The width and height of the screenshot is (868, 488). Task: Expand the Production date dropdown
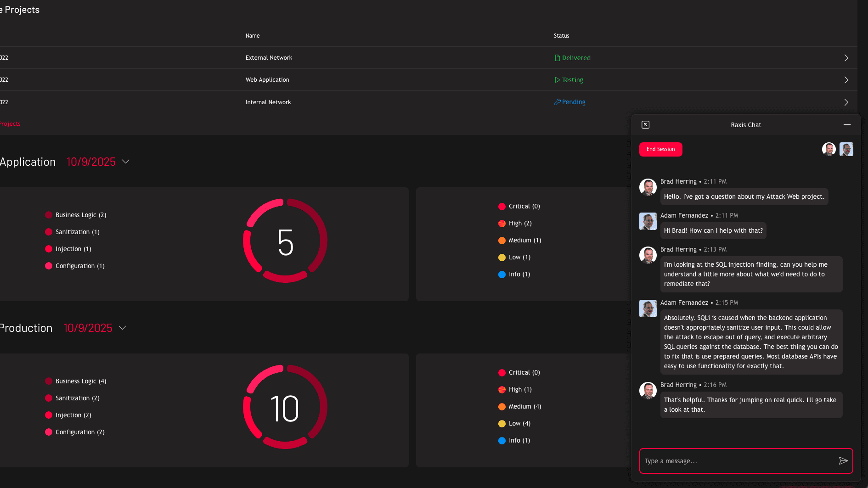point(123,328)
